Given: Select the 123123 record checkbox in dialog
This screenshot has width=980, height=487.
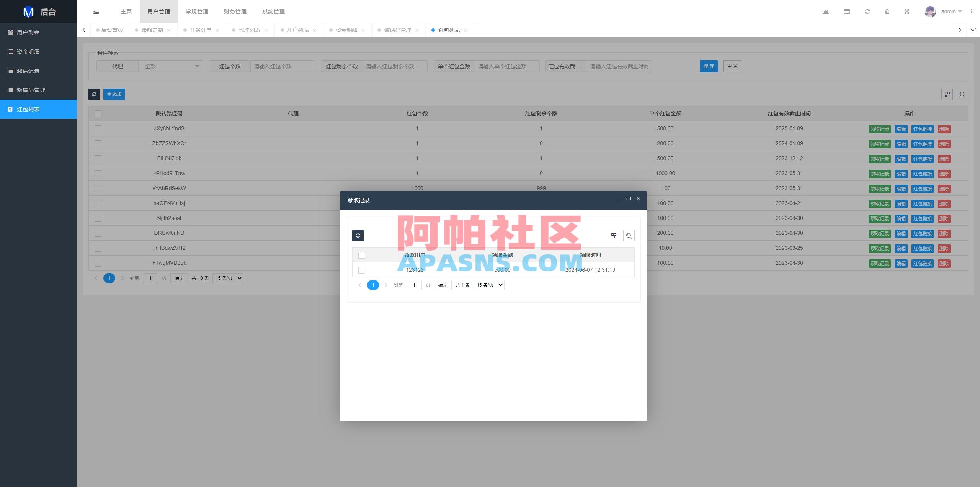Looking at the screenshot, I should pos(362,270).
